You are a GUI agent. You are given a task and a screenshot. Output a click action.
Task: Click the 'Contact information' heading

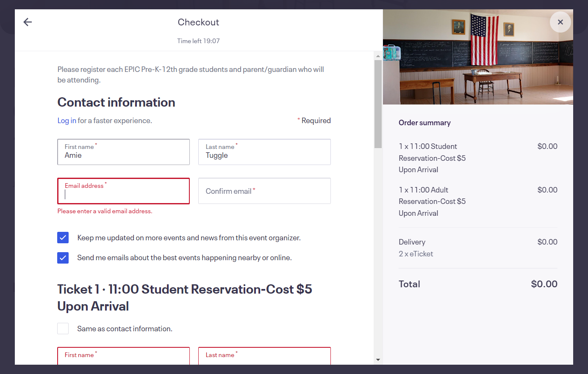click(x=116, y=102)
